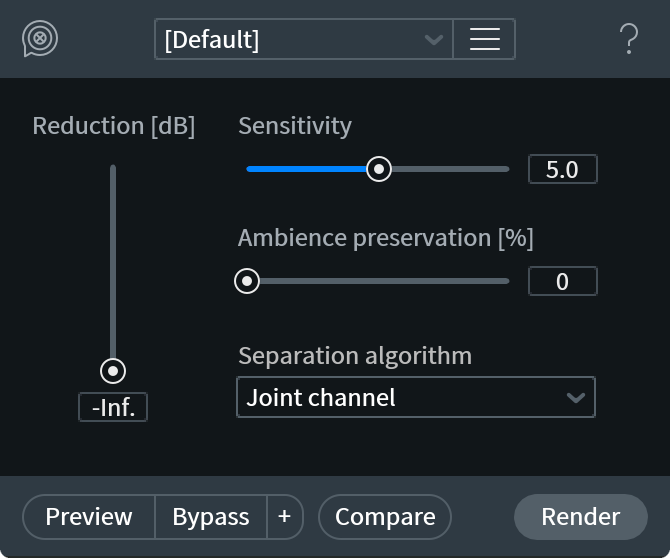The image size is (670, 558).
Task: Toggle the Preview playback button
Action: click(x=89, y=517)
